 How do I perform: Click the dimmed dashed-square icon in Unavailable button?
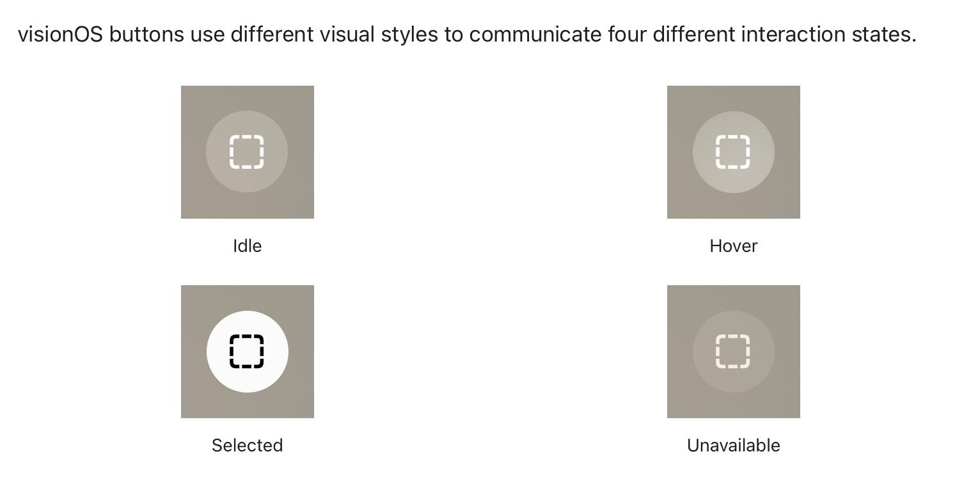pyautogui.click(x=733, y=352)
